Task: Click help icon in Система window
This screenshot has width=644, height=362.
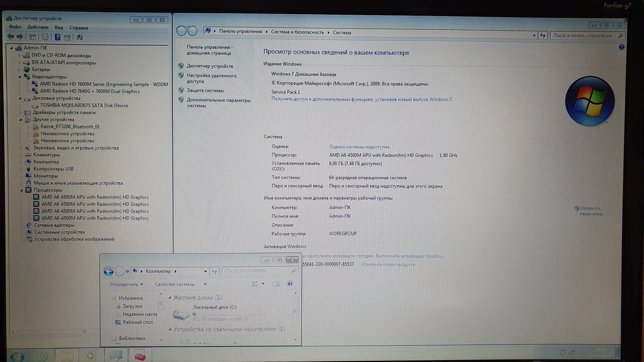Action: (x=621, y=47)
